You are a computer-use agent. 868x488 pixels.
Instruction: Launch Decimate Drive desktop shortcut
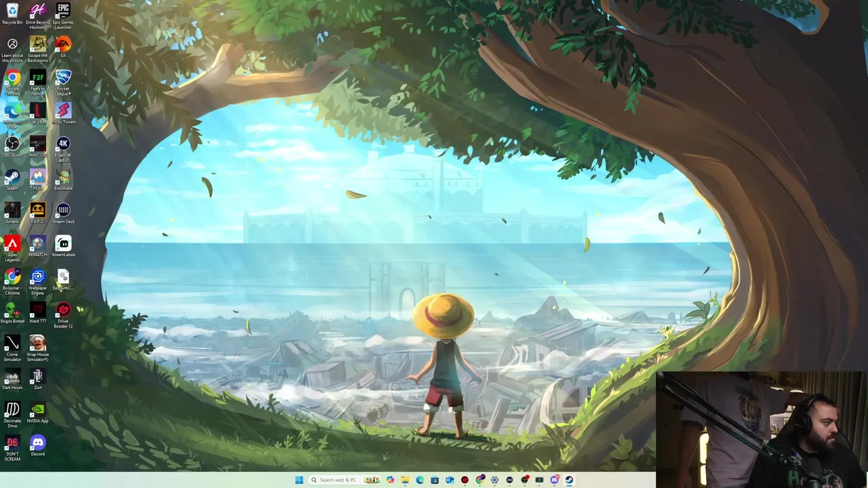tap(12, 415)
